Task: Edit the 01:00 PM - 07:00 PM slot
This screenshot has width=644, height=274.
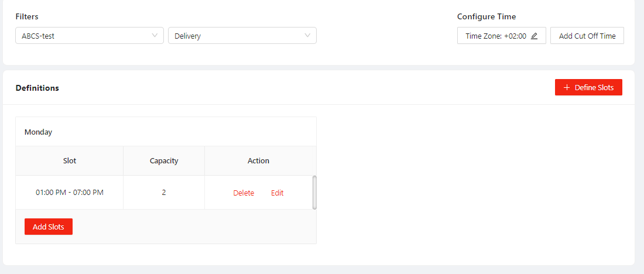Action: tap(277, 193)
